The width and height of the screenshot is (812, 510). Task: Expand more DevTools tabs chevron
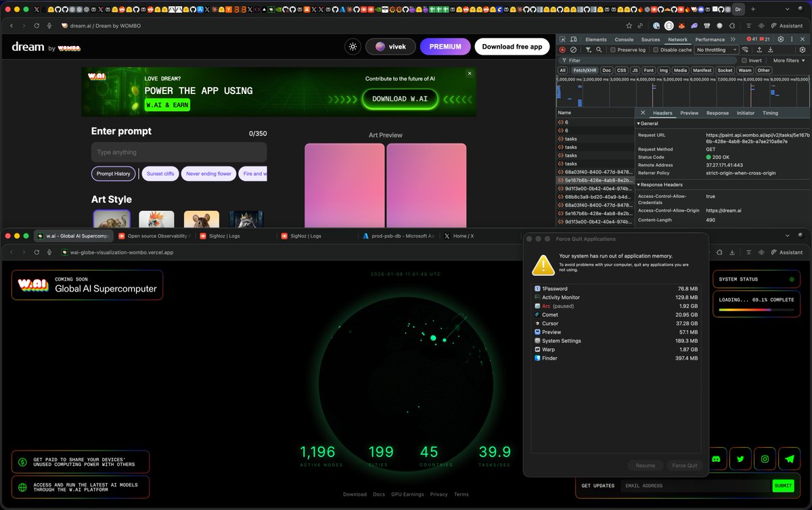click(x=733, y=39)
